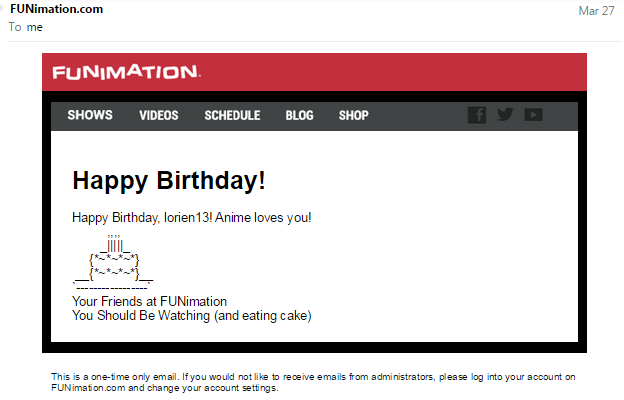The width and height of the screenshot is (624, 400).
Task: Go to the VIDEOS section
Action: pos(159,116)
